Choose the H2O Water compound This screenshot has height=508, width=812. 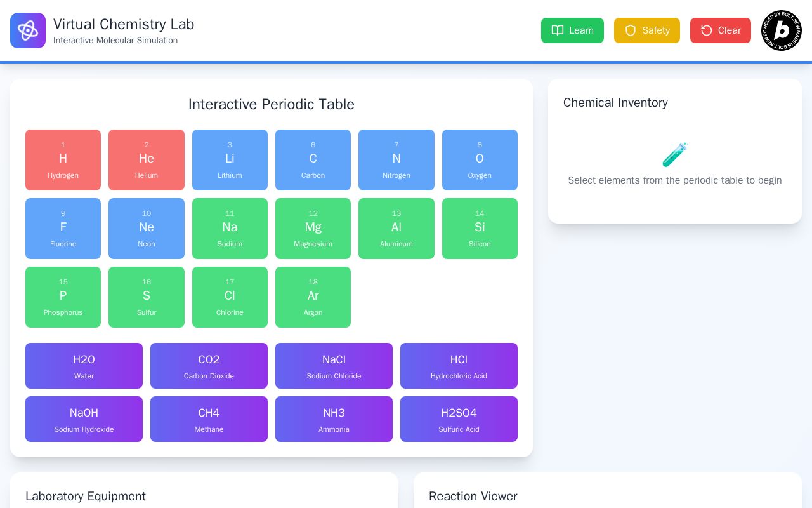coord(84,366)
